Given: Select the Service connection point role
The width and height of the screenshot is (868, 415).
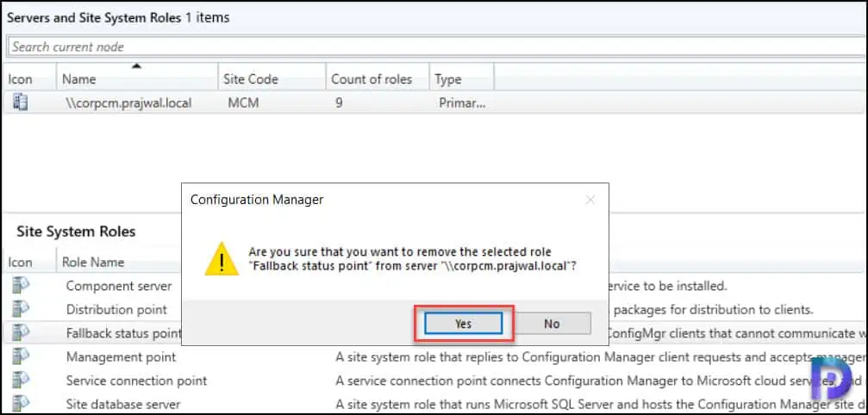Looking at the screenshot, I should coord(136,381).
